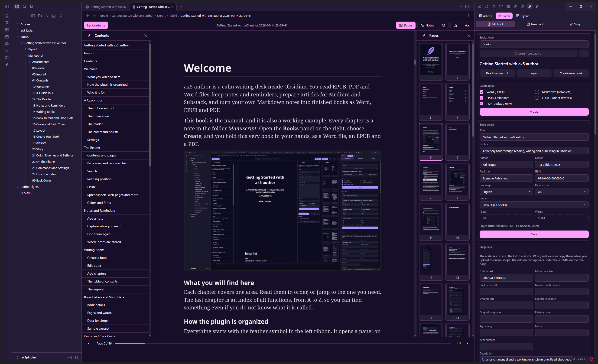Click the Save button under Book details
This screenshot has width=598, height=364.
click(x=534, y=234)
